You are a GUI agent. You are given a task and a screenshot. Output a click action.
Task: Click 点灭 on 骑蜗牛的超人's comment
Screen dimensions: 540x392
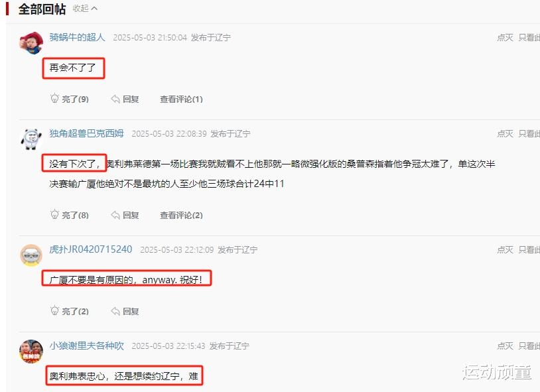coord(505,38)
